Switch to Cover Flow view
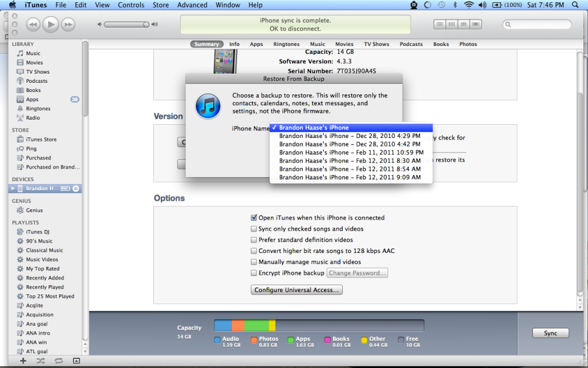This screenshot has width=588, height=368. [x=475, y=24]
